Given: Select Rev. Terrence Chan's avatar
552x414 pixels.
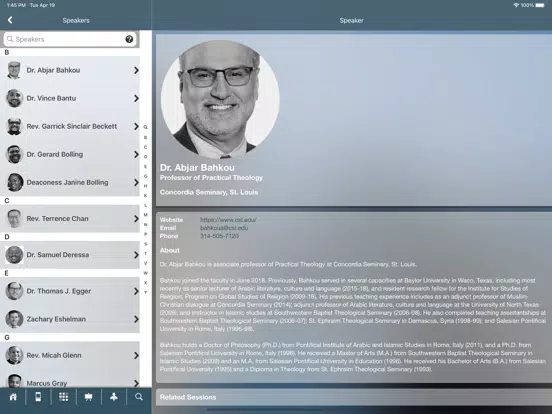Looking at the screenshot, I should coord(14,219).
